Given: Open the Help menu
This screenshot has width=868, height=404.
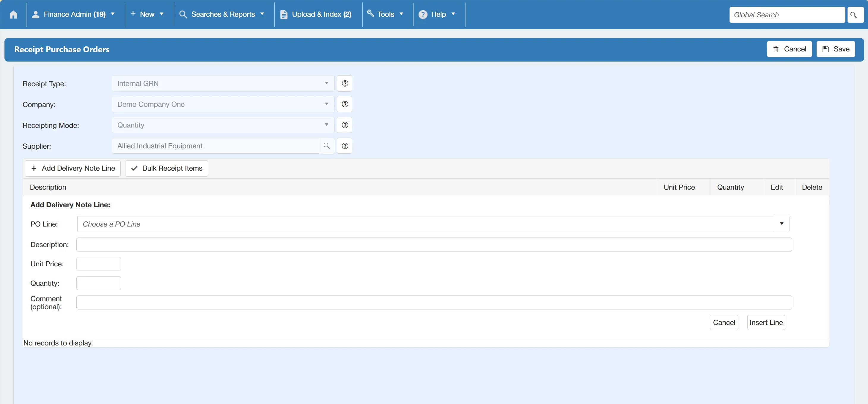Looking at the screenshot, I should click(437, 15).
